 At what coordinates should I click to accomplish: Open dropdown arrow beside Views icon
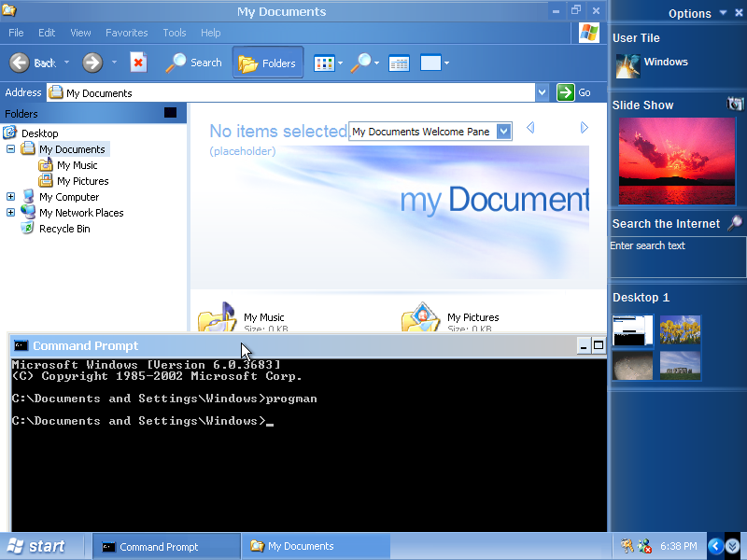pyautogui.click(x=340, y=63)
